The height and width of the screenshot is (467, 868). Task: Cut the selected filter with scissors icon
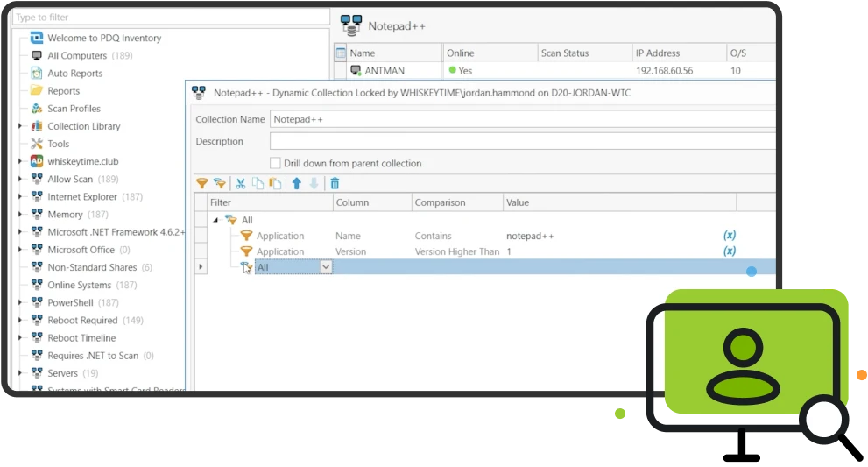pos(241,183)
